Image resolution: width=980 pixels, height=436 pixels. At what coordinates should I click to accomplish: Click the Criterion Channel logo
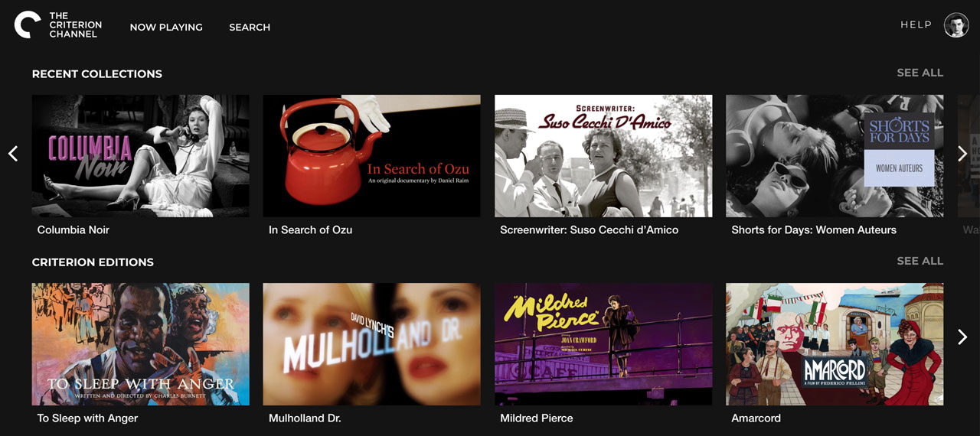[x=57, y=25]
